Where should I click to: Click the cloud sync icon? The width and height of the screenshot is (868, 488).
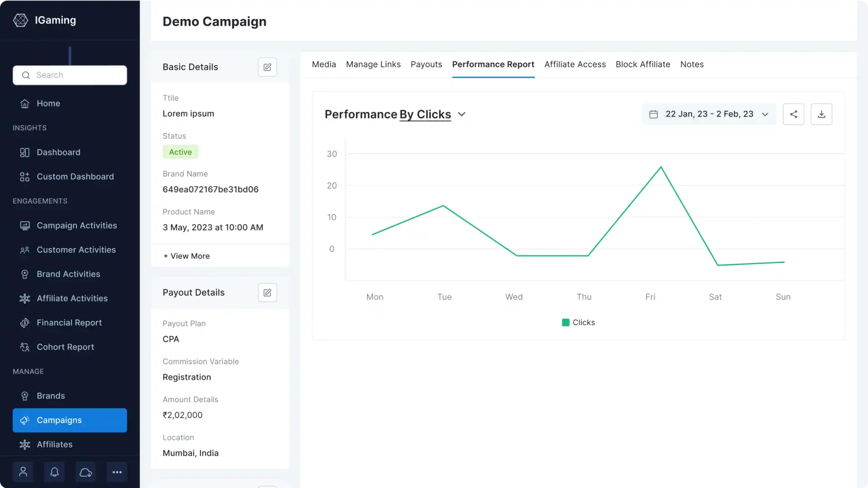tap(85, 472)
